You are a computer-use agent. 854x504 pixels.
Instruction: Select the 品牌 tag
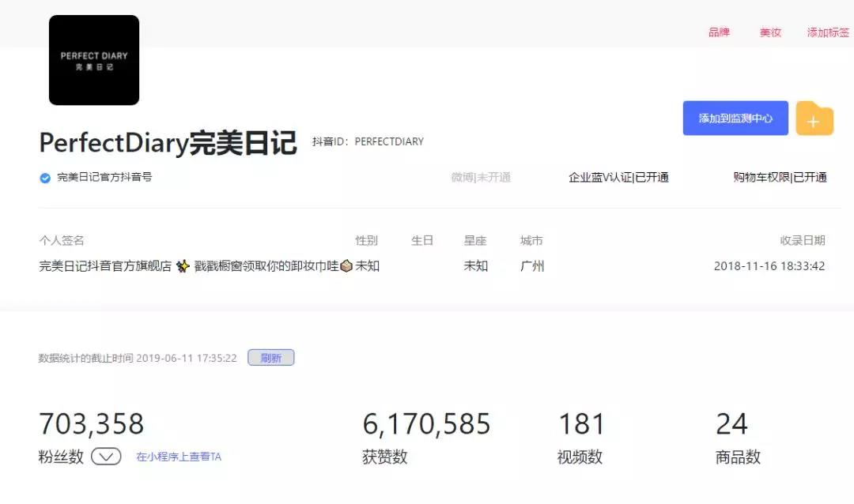[718, 32]
